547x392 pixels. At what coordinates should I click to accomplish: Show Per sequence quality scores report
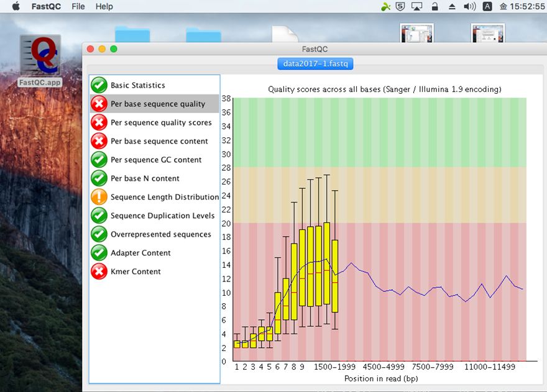(x=155, y=122)
